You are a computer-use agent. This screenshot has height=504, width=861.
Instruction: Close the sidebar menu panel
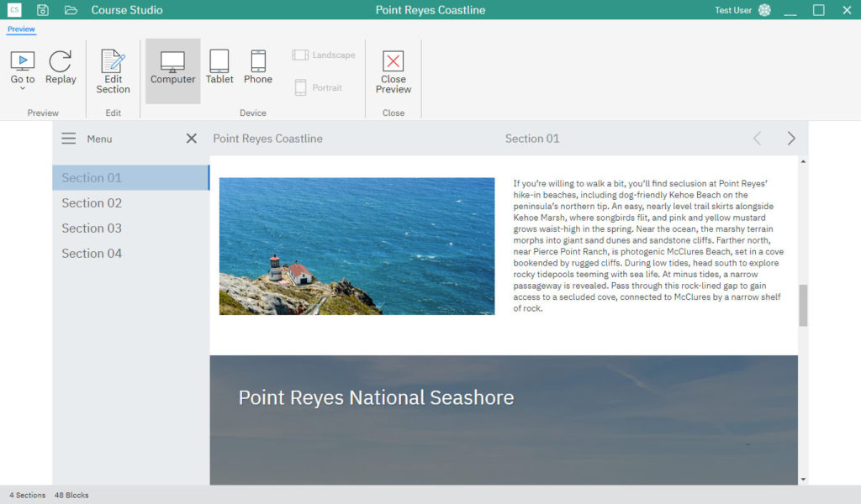192,139
